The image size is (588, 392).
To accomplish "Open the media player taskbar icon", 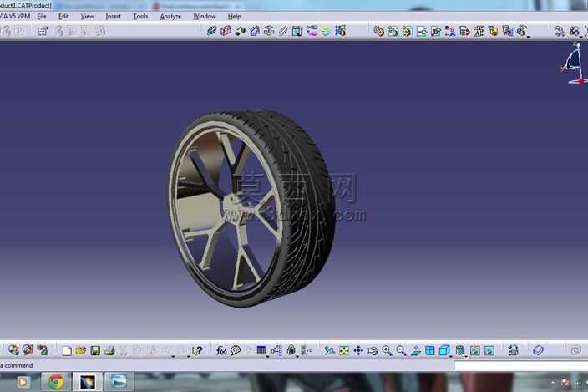I will coord(23,382).
